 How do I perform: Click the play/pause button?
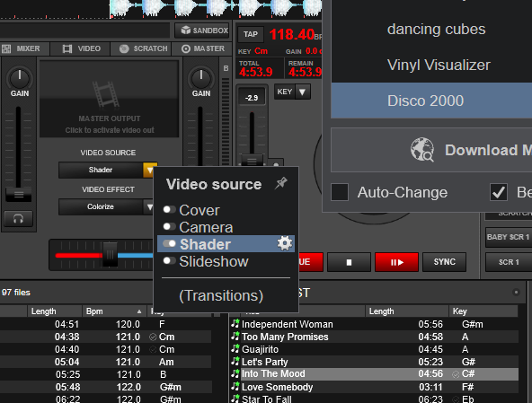396,262
